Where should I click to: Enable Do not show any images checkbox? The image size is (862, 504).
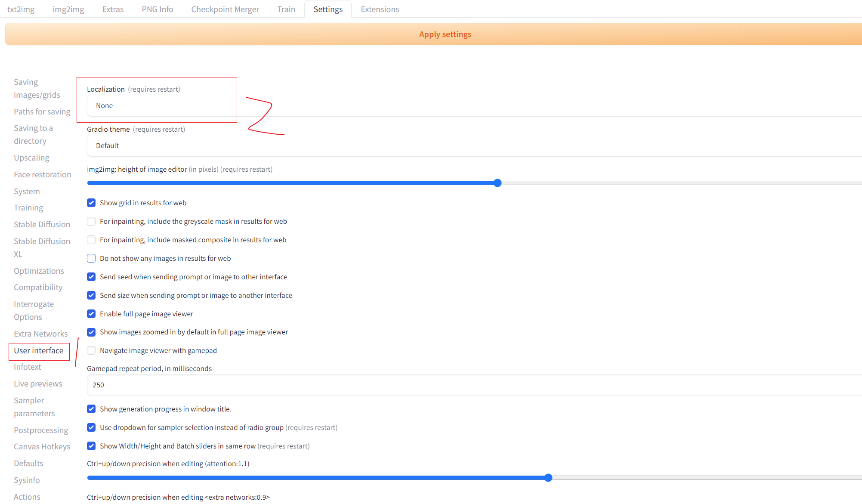(x=91, y=258)
